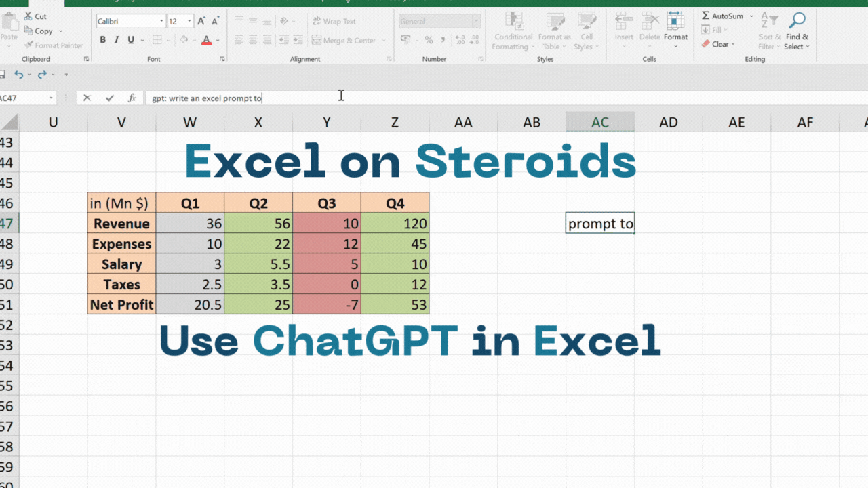Select the cell showing 120
The image size is (868, 488).
[x=395, y=224]
